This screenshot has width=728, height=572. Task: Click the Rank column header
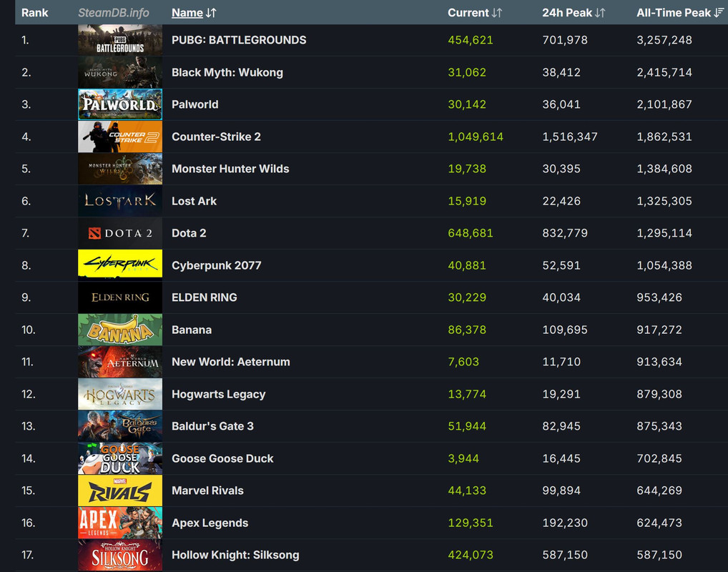click(35, 13)
